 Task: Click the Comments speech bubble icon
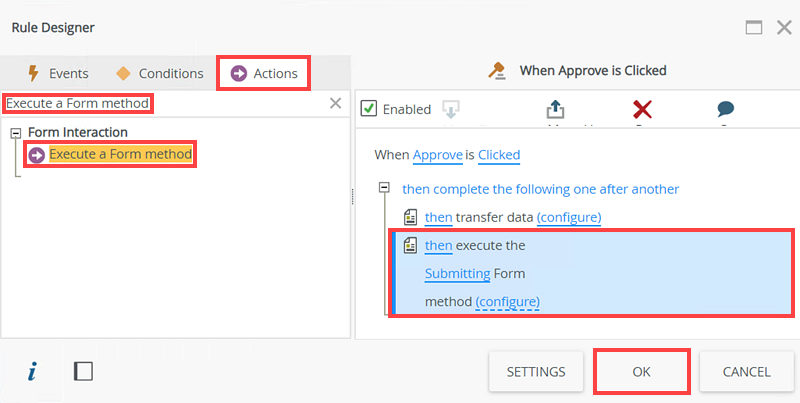(x=726, y=109)
